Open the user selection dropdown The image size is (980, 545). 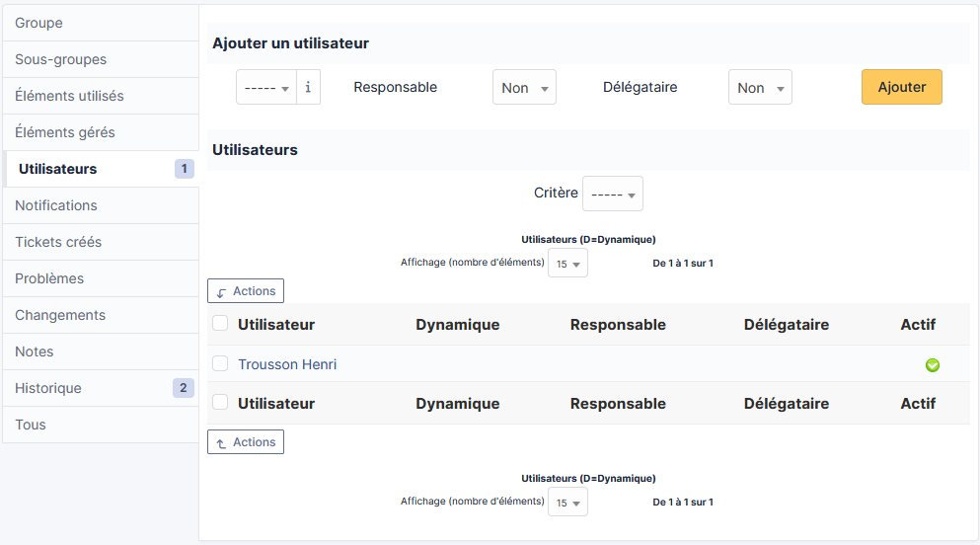tap(266, 87)
